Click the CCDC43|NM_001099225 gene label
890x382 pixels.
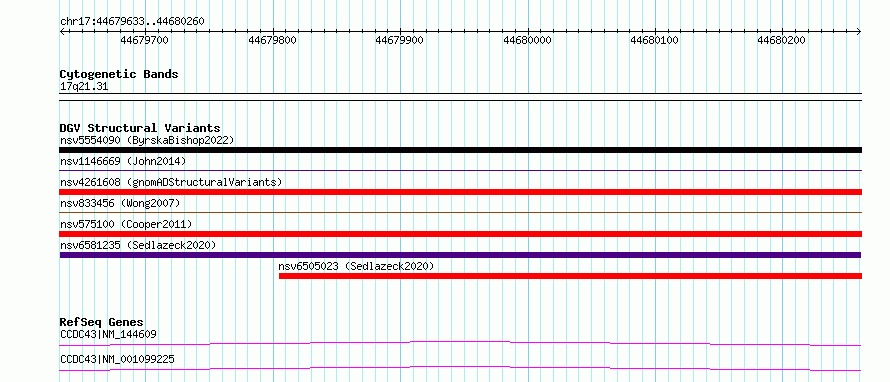tap(117, 359)
